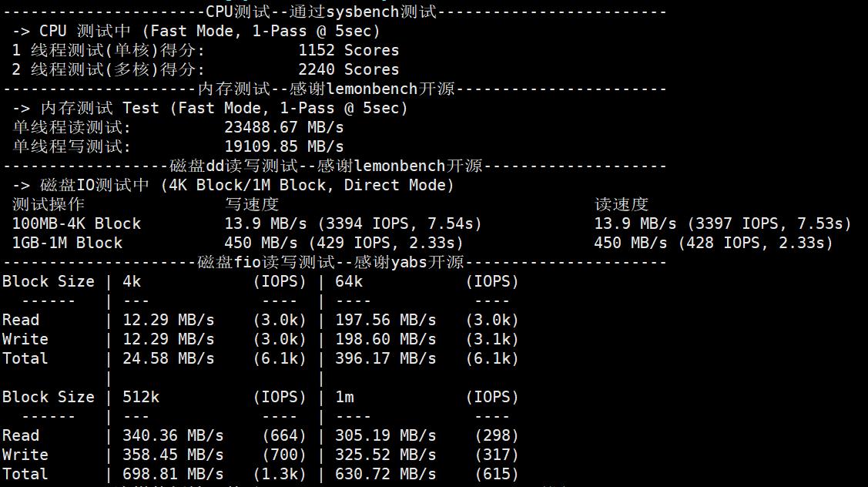
Task: Click the 19109.85 MB/s memory write result
Action: coord(283,146)
